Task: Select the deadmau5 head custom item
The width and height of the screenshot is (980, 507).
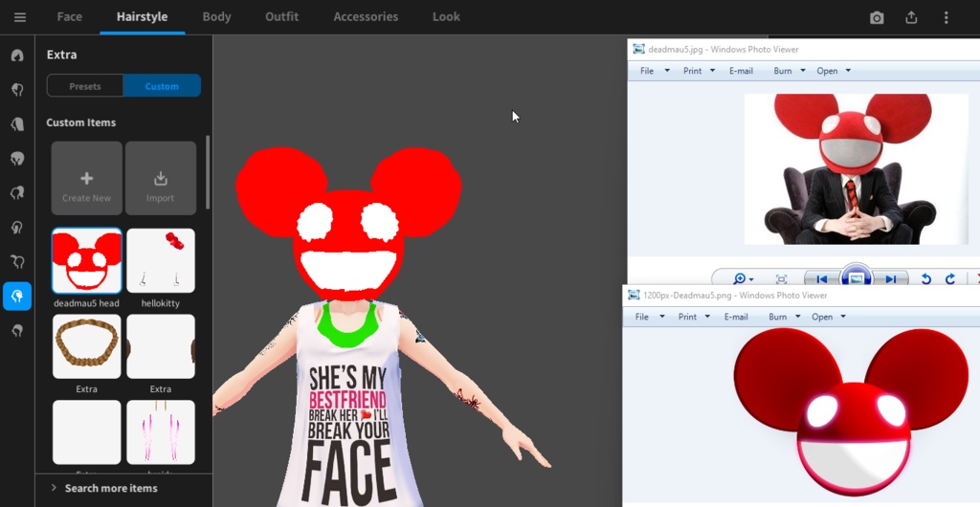Action: tap(87, 261)
